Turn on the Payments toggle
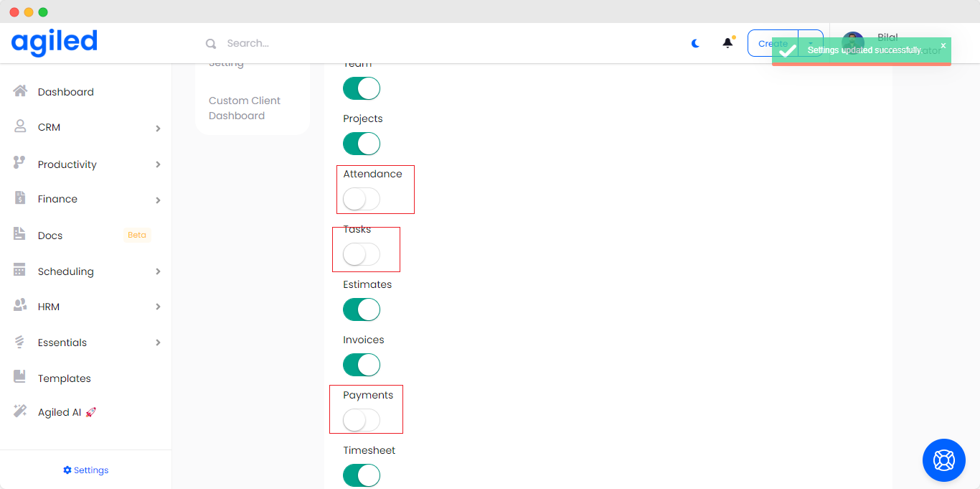Screen dimensions: 980x489 click(x=362, y=420)
